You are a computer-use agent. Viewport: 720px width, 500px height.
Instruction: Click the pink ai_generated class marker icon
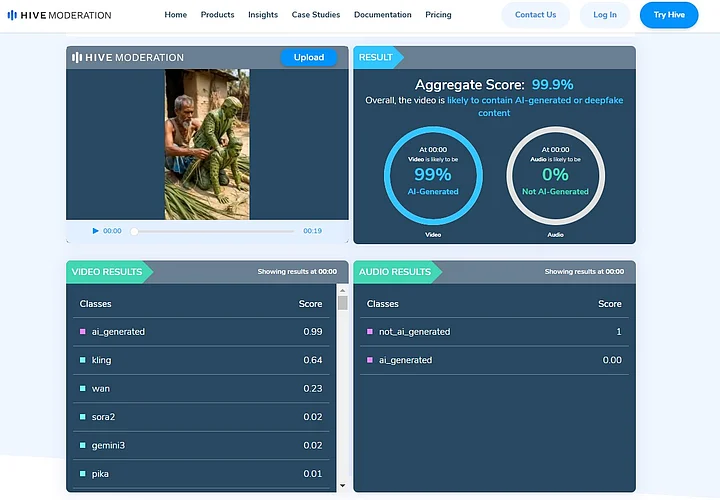[x=83, y=332]
